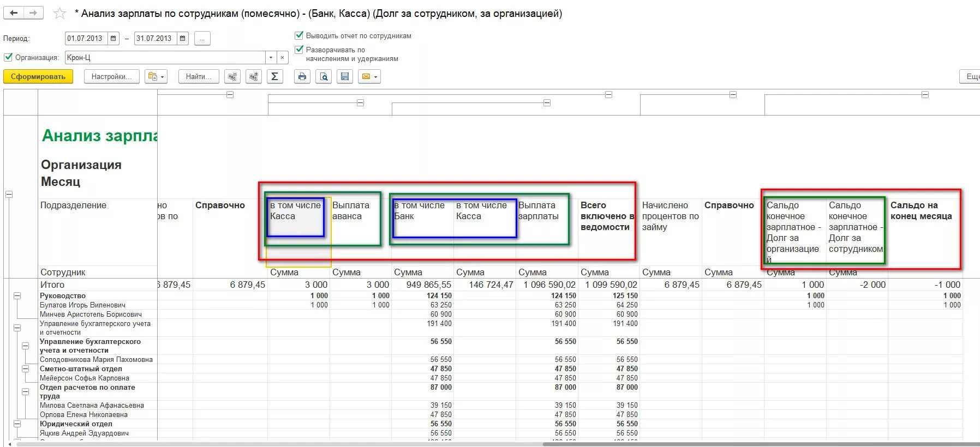Send report by email envelope icon

click(x=369, y=77)
